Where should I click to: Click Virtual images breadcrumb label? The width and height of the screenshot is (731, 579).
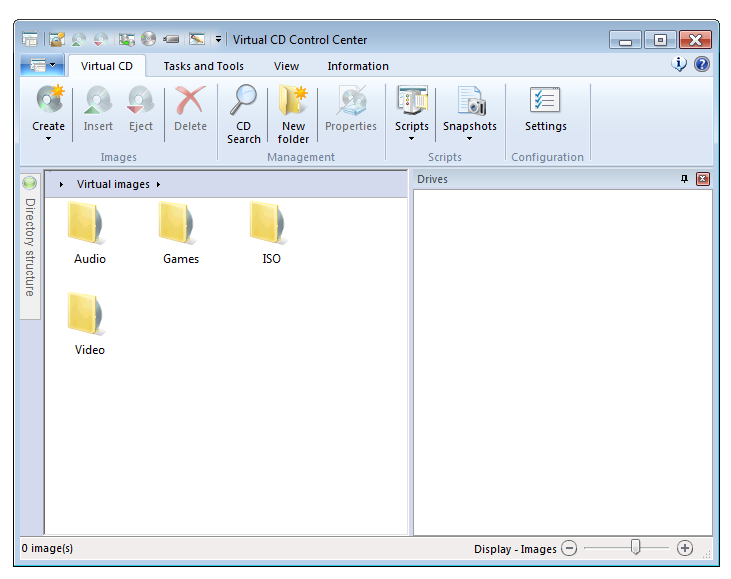pyautogui.click(x=113, y=184)
